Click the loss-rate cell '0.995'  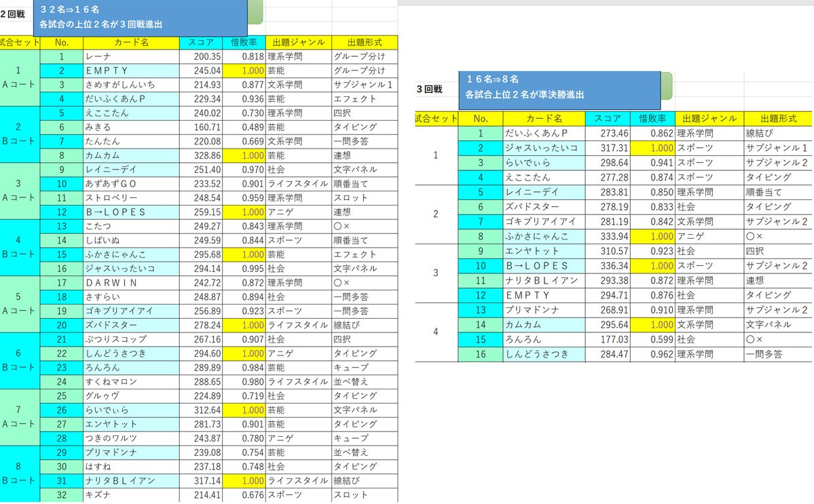click(244, 269)
